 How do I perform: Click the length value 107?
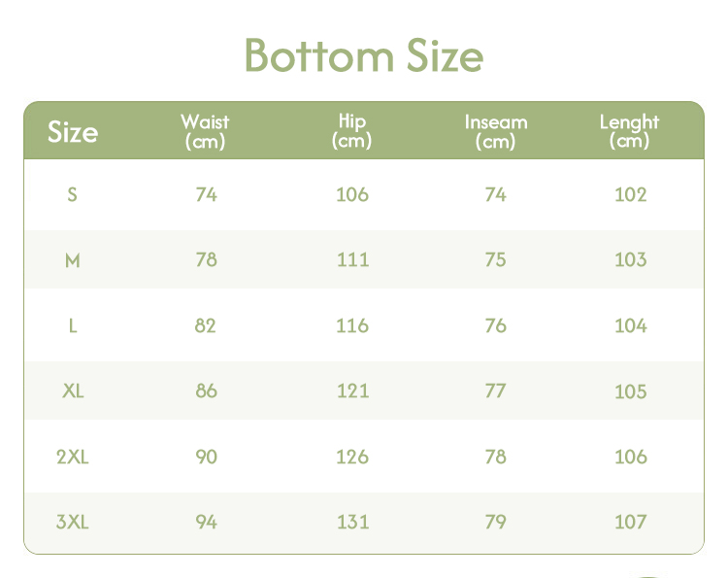coord(630,523)
